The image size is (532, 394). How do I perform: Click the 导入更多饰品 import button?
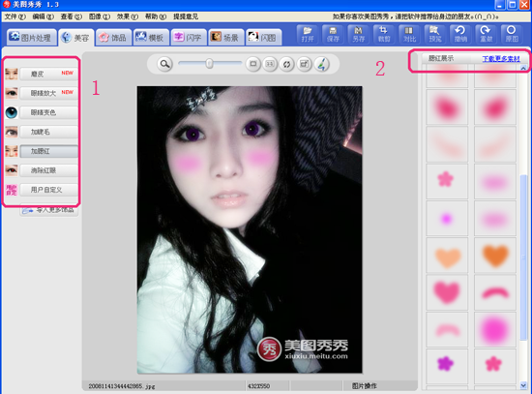pyautogui.click(x=49, y=210)
